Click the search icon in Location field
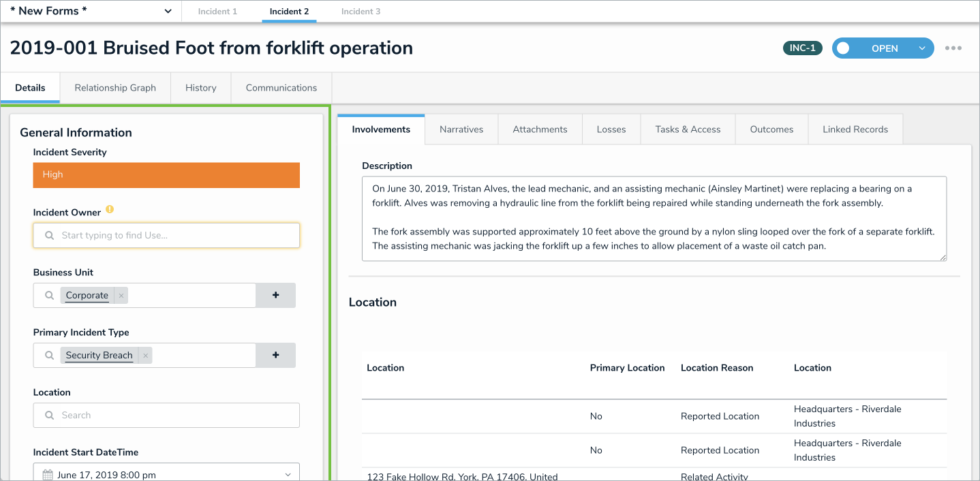Viewport: 980px width, 481px height. click(49, 416)
